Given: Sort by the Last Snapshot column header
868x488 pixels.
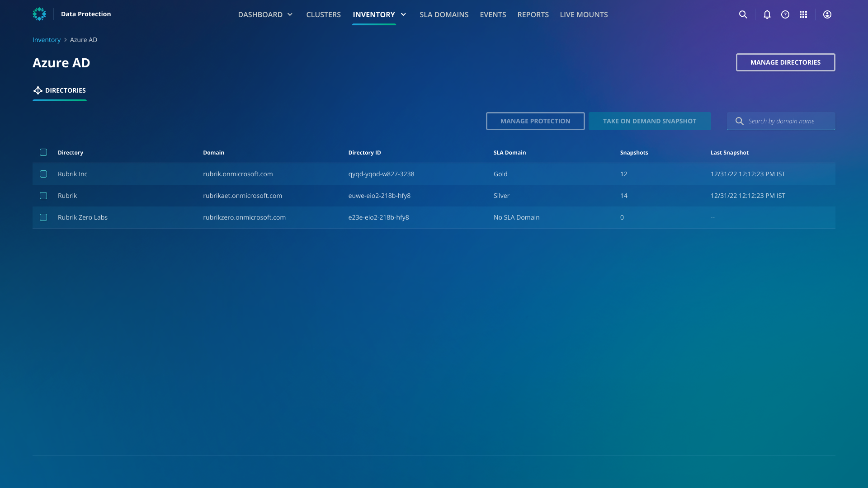Looking at the screenshot, I should 729,152.
